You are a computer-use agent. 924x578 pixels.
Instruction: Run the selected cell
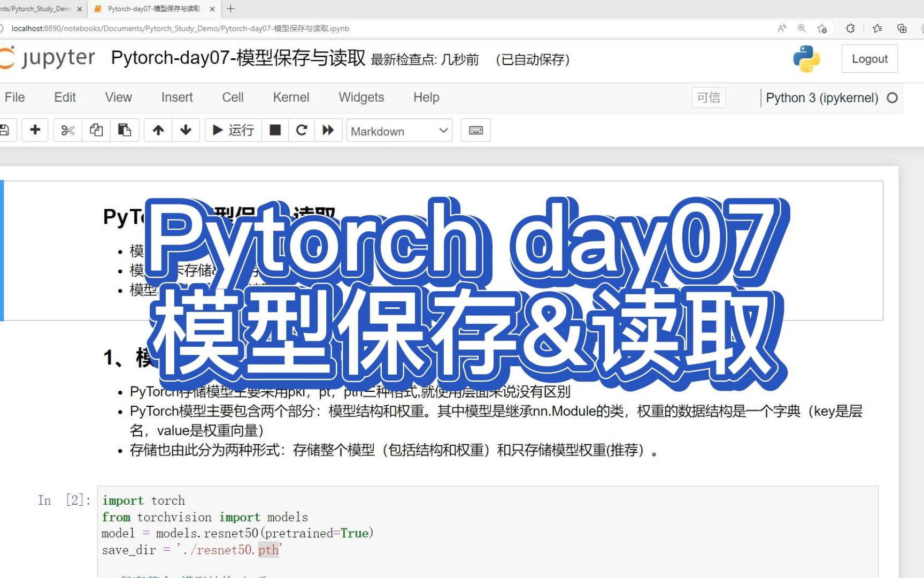coord(232,130)
